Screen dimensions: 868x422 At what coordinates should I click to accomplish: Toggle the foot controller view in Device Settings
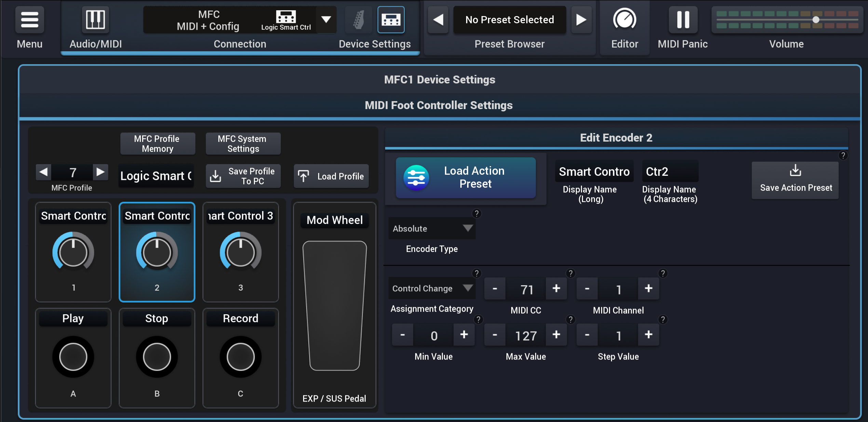[391, 19]
